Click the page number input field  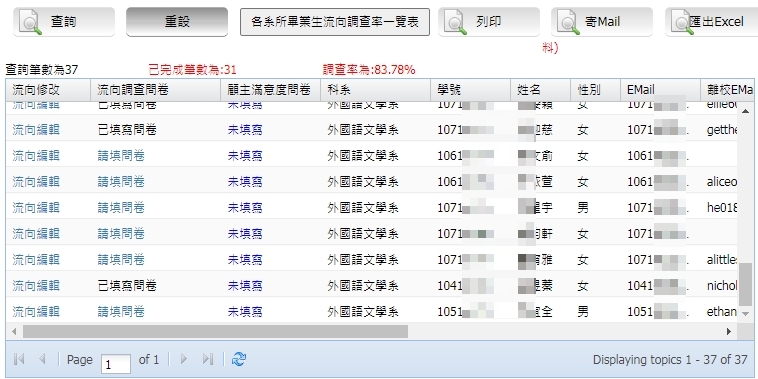(116, 364)
